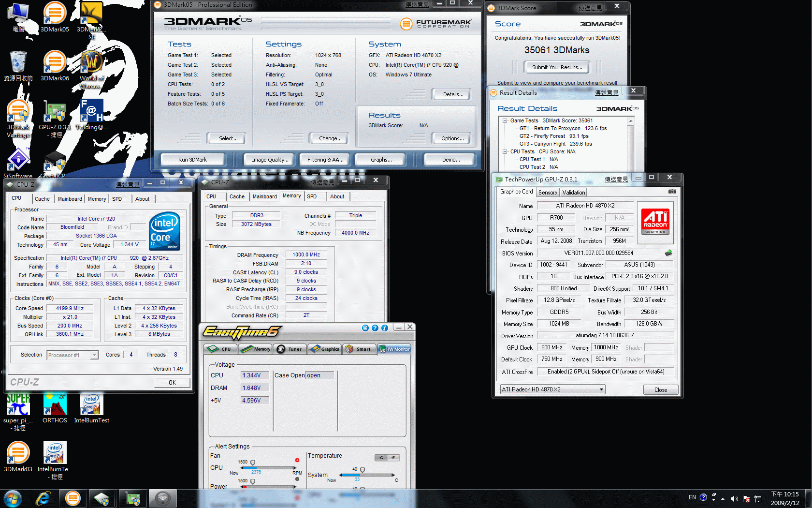Screen dimensions: 812x508
Task: Open the SPD tab in Memory CPU-Z window
Action: 312,196
